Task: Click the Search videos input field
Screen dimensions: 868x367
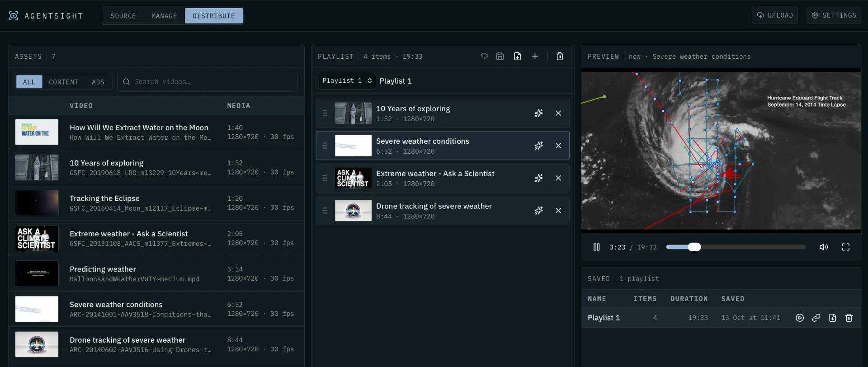Action: click(x=208, y=82)
